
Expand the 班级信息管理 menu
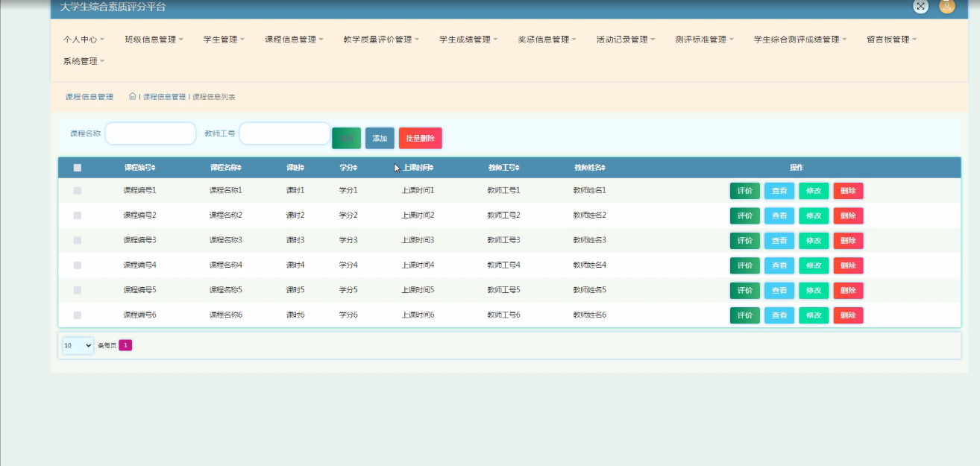click(154, 40)
